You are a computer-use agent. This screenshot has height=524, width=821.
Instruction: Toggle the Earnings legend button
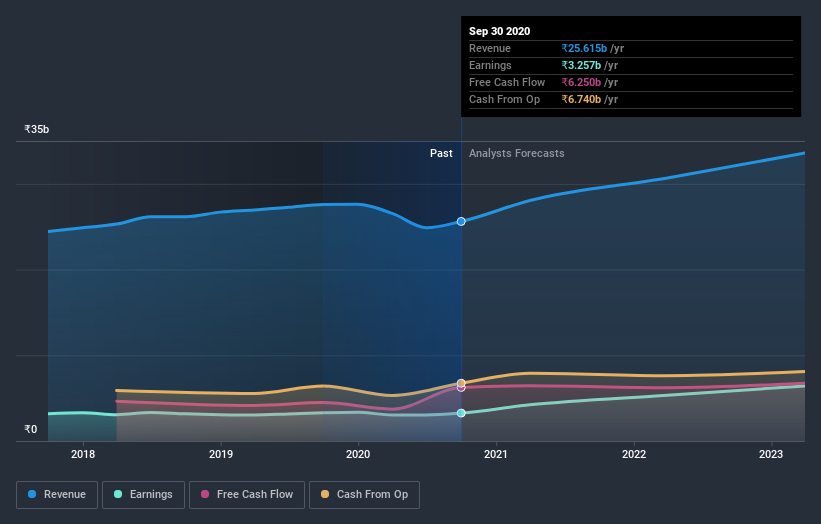(x=143, y=495)
